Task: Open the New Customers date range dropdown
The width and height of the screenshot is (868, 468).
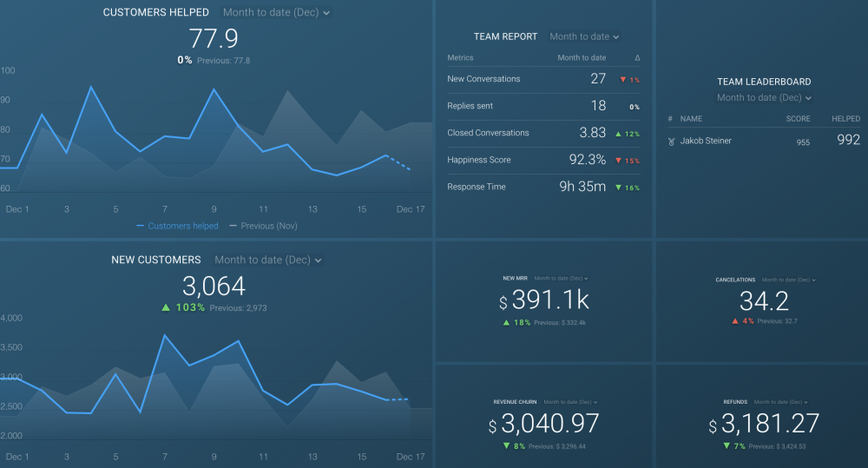Action: pos(267,260)
